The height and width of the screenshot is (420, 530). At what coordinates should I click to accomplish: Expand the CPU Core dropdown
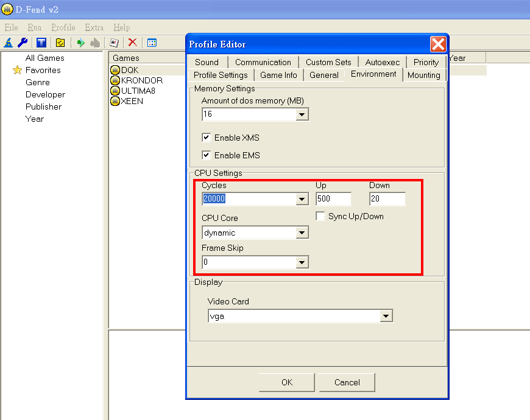[302, 233]
